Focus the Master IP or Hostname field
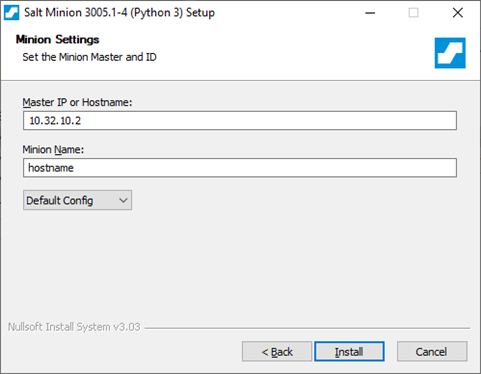 (240, 121)
